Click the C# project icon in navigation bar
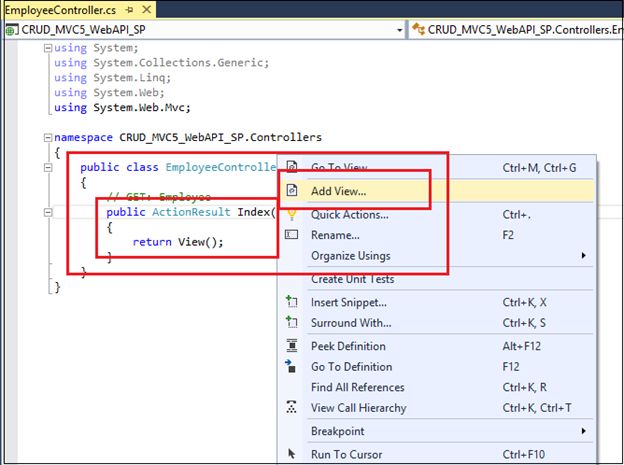This screenshot has width=624, height=465. coord(12,30)
